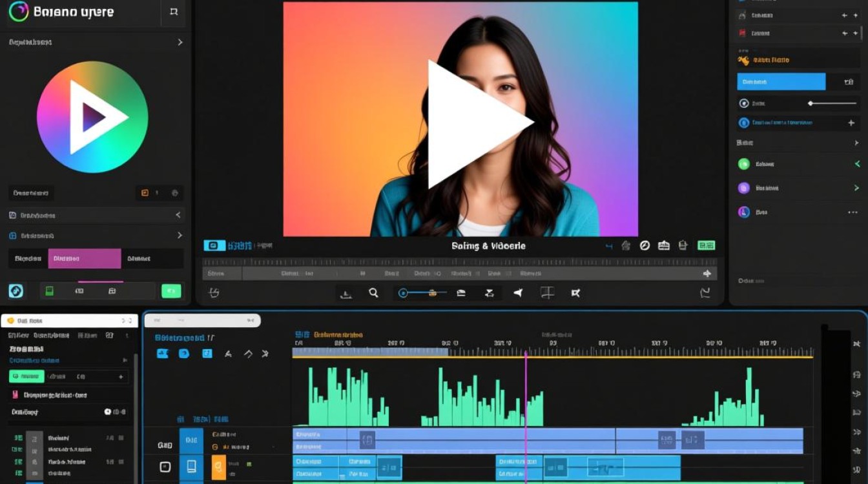Toggle the square checkbox on the lower timeline track
The height and width of the screenshot is (484, 868).
tap(165, 467)
